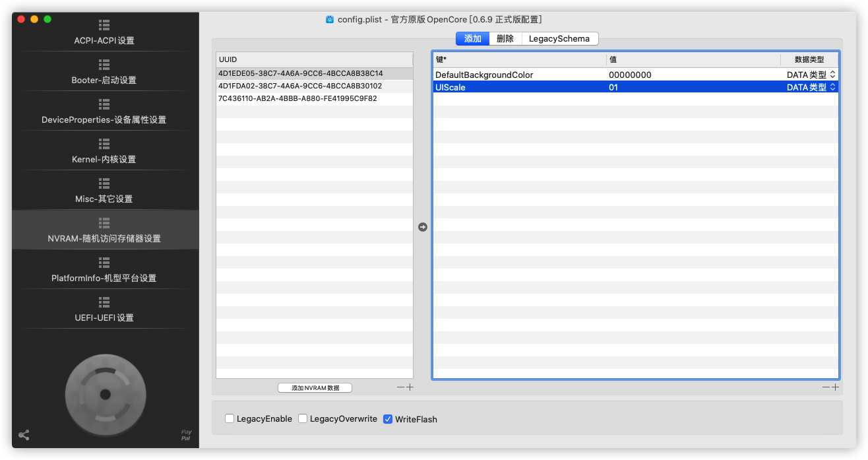Image resolution: width=868 pixels, height=460 pixels.
Task: Switch to the 删除 tab
Action: pos(505,39)
